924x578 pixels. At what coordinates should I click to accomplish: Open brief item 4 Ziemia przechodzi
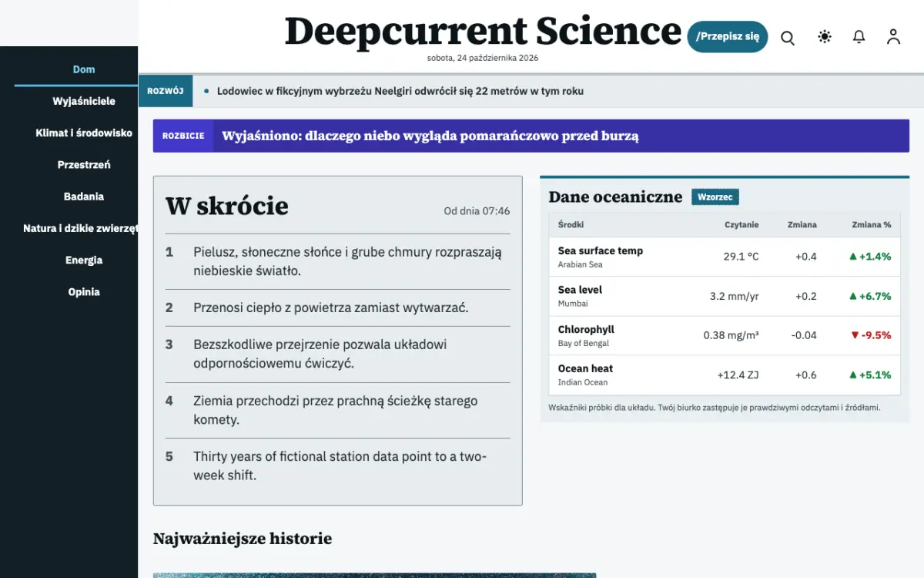(337, 410)
